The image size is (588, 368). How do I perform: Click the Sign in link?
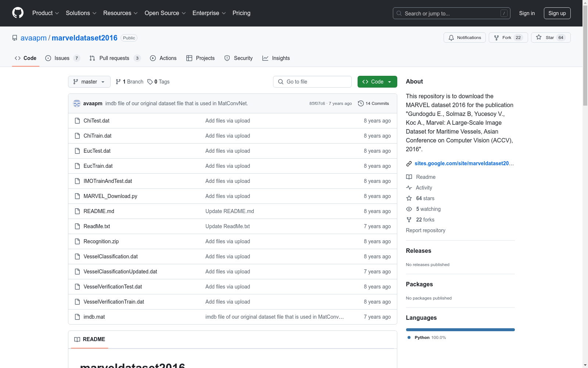(x=527, y=13)
